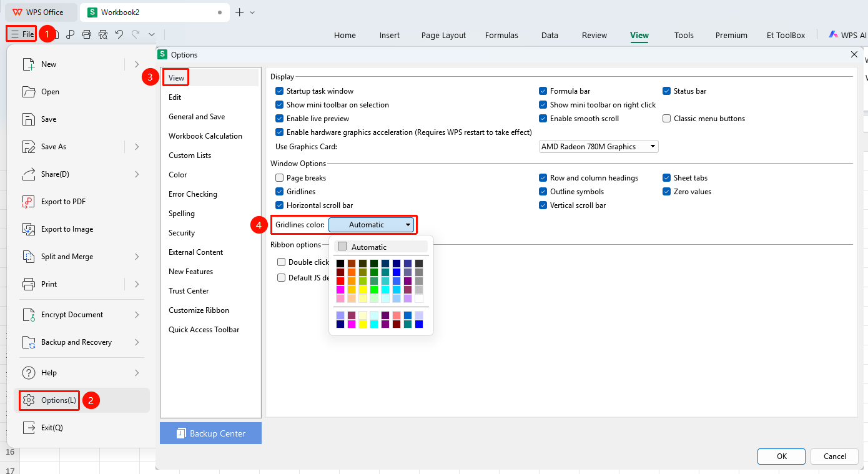This screenshot has height=474, width=868.
Task: Open the Gridlines color dropdown
Action: point(372,225)
